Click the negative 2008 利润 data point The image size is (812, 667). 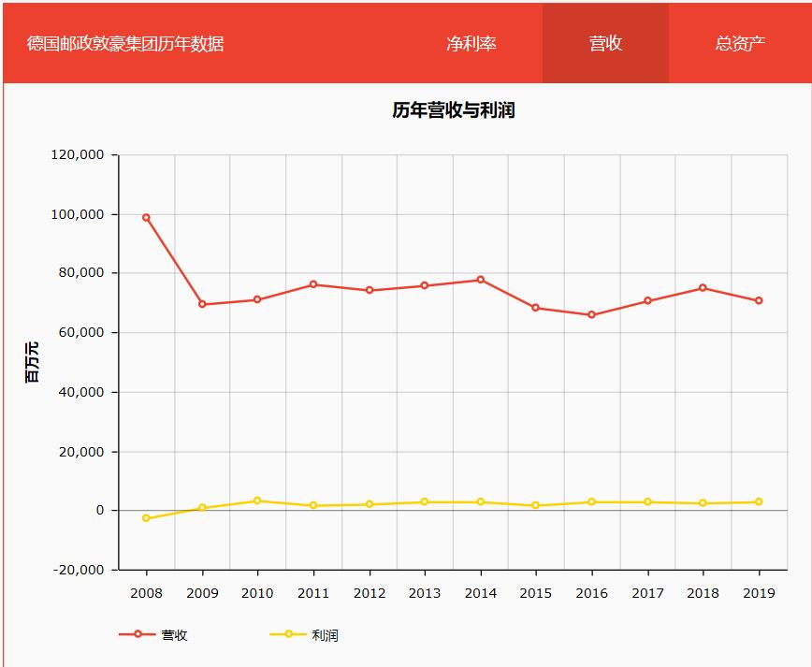tap(147, 516)
